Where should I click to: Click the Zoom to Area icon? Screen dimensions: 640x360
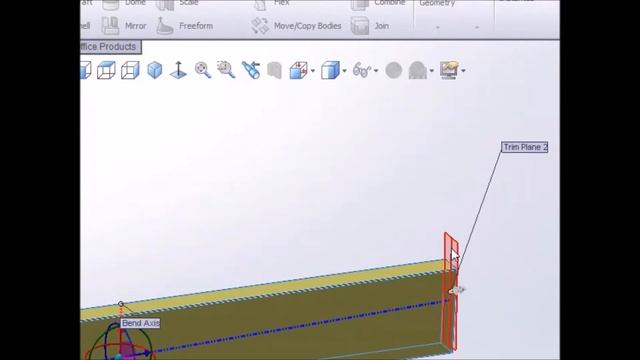(x=226, y=70)
